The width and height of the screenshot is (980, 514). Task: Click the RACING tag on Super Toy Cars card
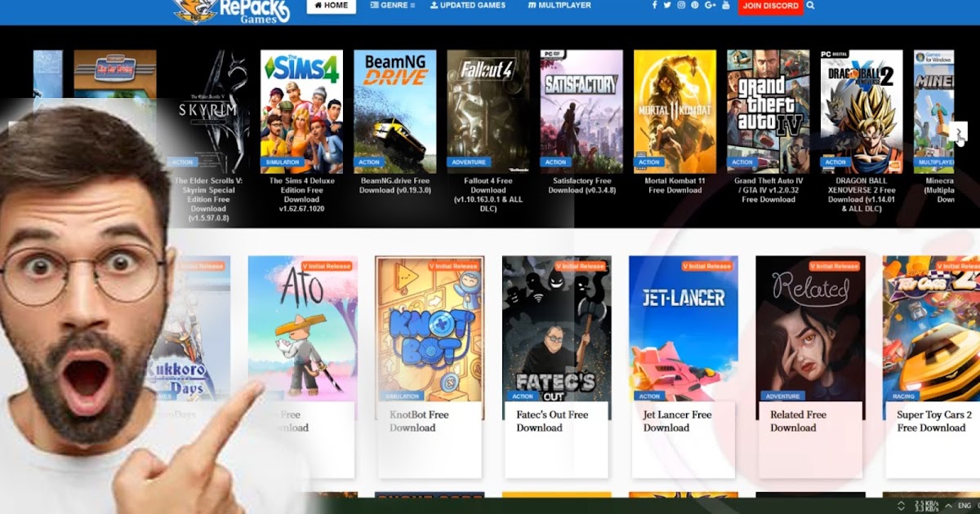pos(903,397)
